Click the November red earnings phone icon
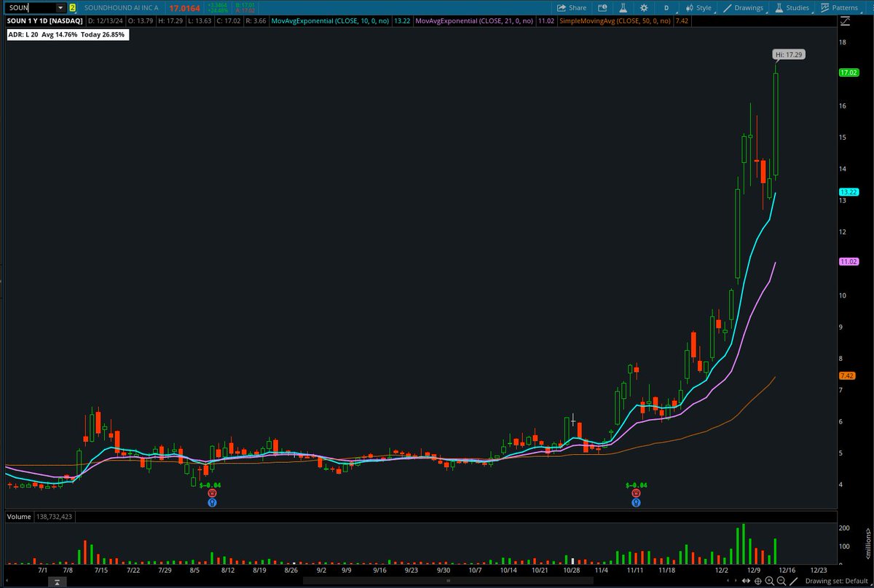Image resolution: width=874 pixels, height=588 pixels. pyautogui.click(x=636, y=493)
